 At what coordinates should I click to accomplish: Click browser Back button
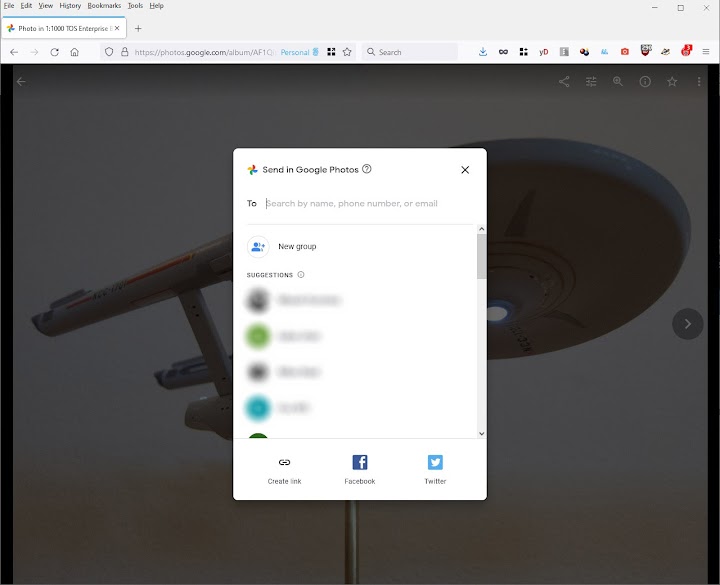(x=14, y=52)
